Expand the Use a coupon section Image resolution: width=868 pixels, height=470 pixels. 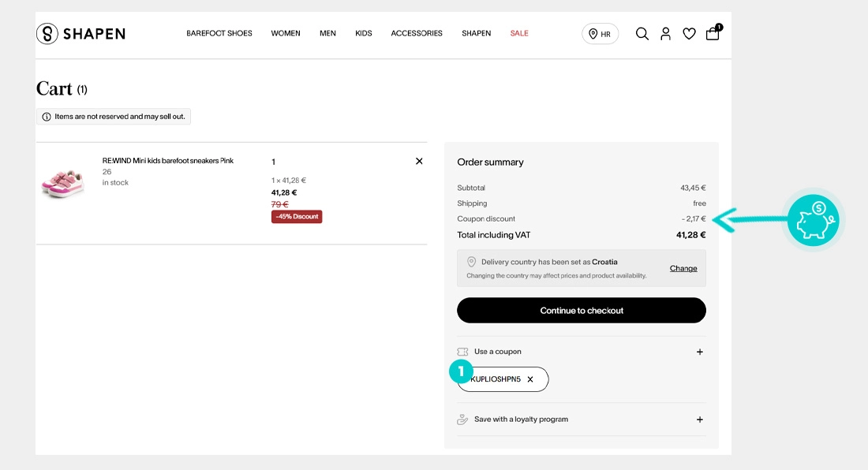582,352
